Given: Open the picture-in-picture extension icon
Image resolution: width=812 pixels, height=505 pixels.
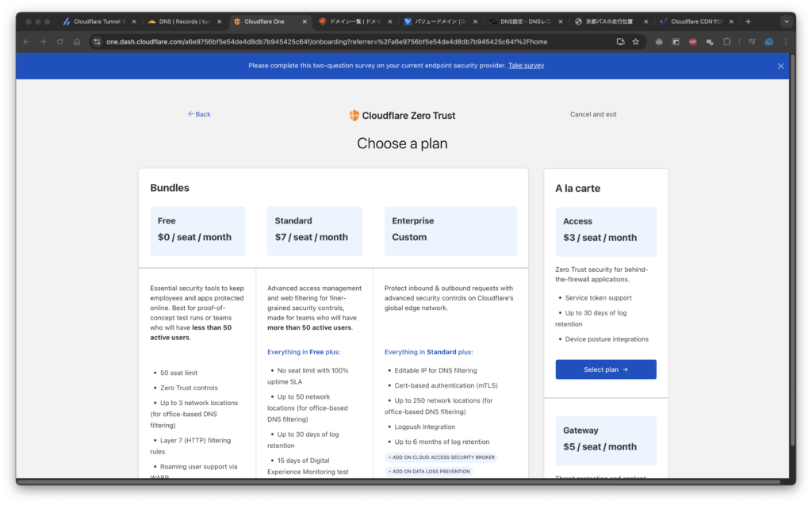Looking at the screenshot, I should (676, 42).
